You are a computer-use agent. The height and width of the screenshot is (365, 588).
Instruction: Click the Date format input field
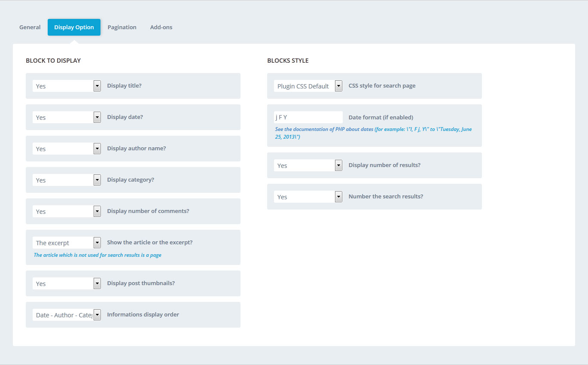(308, 117)
